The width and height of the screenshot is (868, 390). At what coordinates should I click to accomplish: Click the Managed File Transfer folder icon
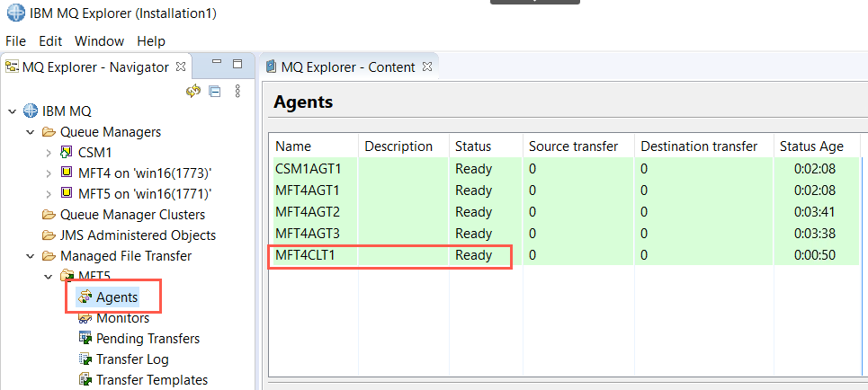coord(49,256)
